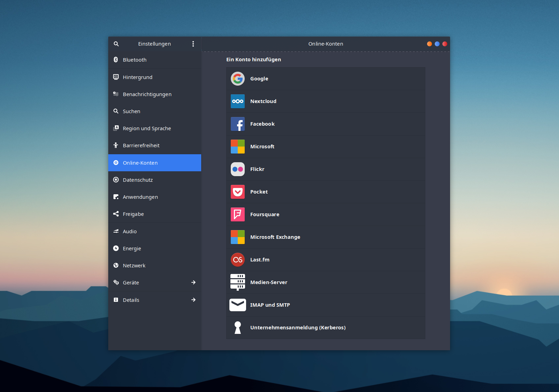Select Medien-Server text label

(x=269, y=282)
